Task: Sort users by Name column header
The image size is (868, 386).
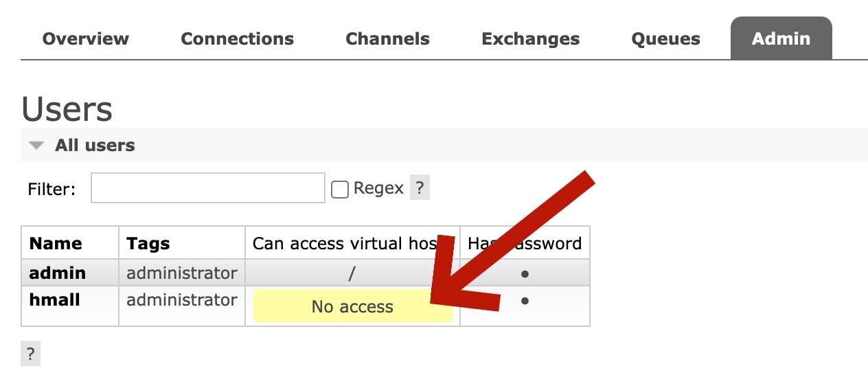Action: [x=56, y=243]
